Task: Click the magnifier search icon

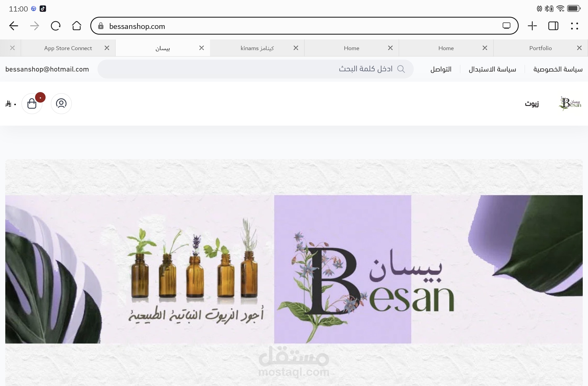Action: click(x=401, y=69)
